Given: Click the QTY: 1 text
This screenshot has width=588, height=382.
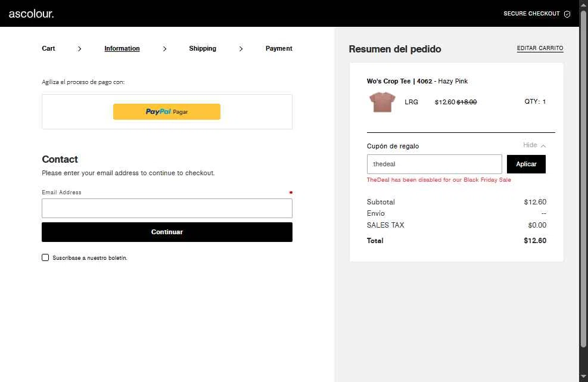Looking at the screenshot, I should tap(535, 102).
